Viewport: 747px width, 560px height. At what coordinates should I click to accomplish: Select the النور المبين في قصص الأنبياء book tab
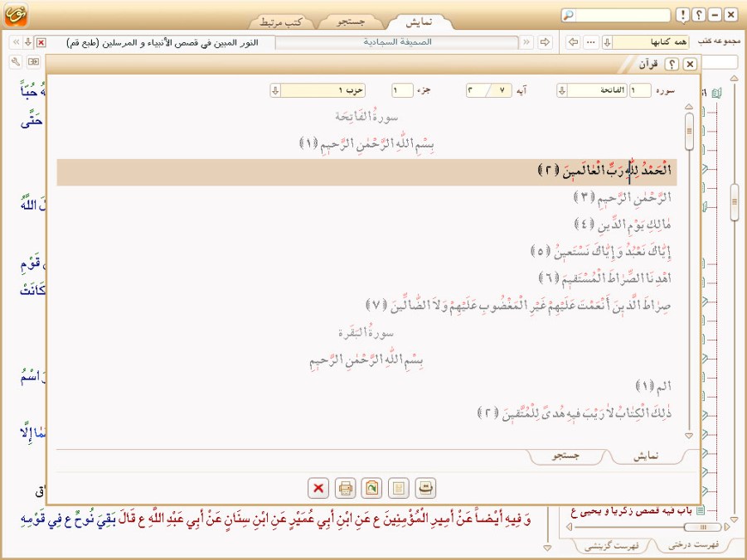(162, 42)
